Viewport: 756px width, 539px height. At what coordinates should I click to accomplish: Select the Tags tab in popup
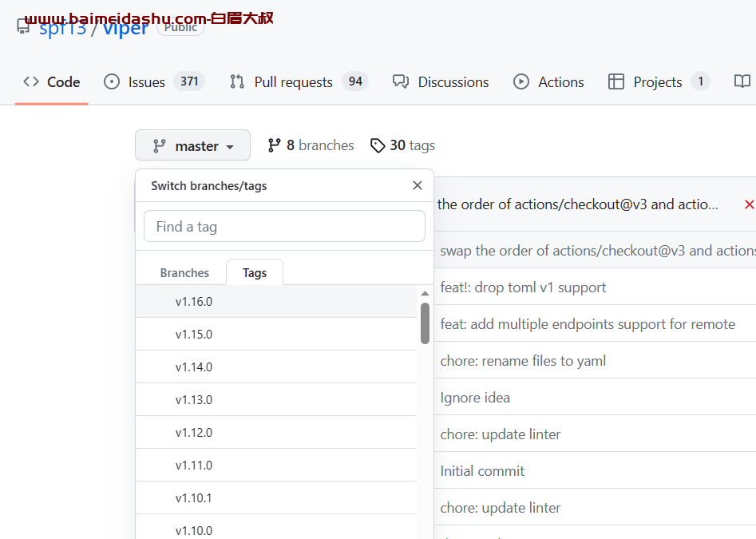point(255,273)
